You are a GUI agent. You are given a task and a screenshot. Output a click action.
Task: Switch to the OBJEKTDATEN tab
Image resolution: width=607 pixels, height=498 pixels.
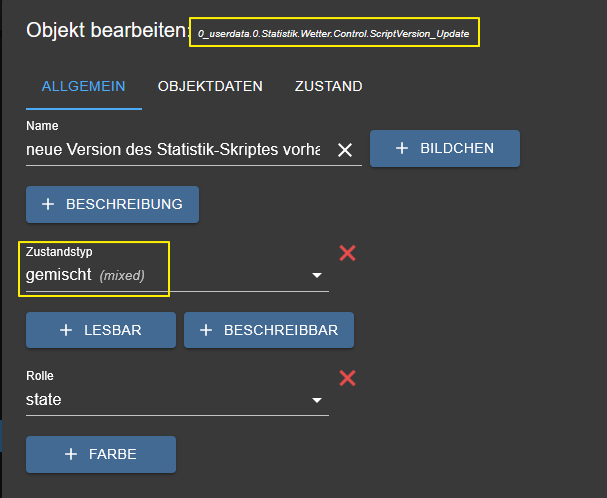[210, 87]
